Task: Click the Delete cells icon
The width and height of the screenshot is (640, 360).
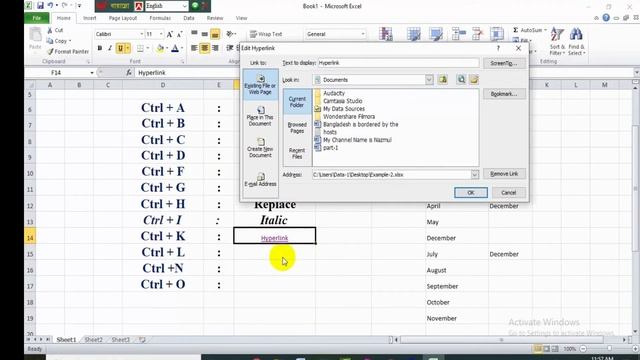Action: click(478, 34)
